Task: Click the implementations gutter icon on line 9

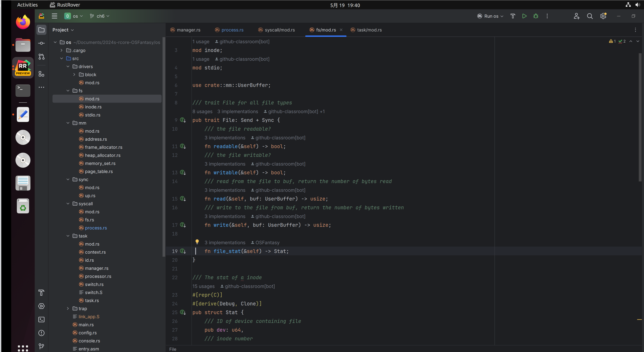Action: pos(183,120)
